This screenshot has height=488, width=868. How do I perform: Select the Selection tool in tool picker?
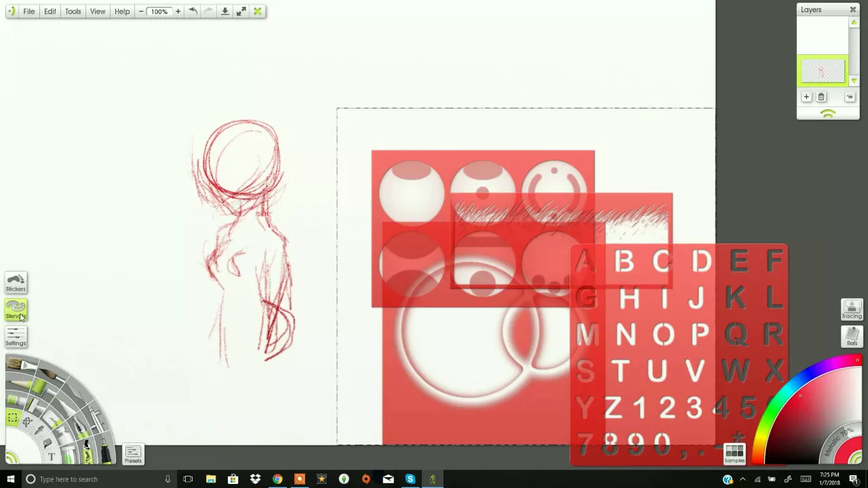click(12, 418)
